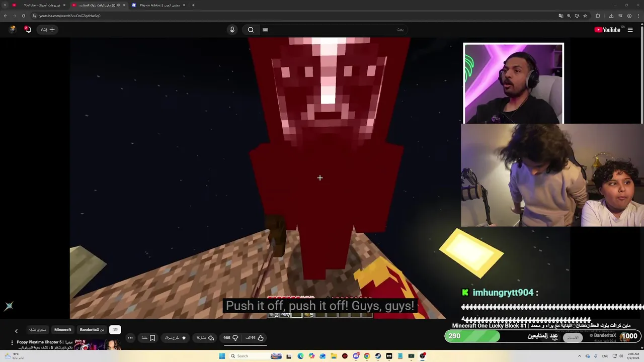This screenshot has width=644, height=362.
Task: Open Copilot from taskbar
Action: pos(311,356)
